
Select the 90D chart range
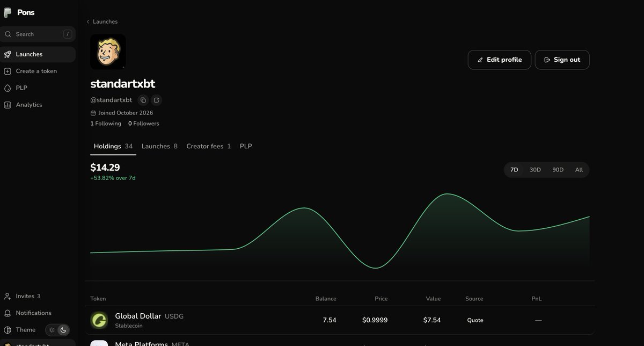coord(558,170)
